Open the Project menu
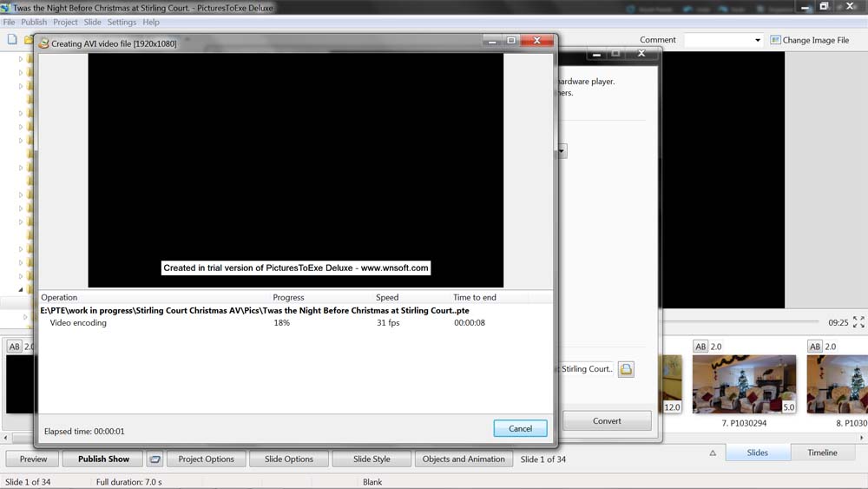The height and width of the screenshot is (489, 868). click(65, 23)
